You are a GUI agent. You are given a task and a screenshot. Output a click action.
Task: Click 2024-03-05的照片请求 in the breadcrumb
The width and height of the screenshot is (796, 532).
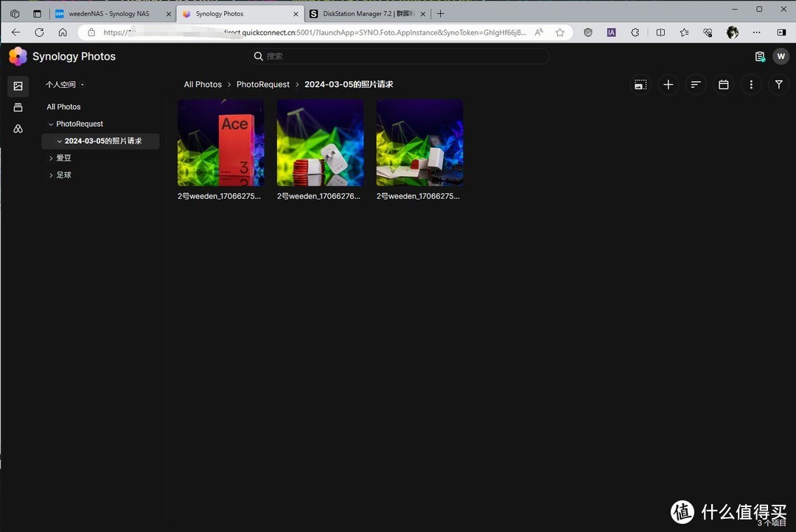coord(349,84)
